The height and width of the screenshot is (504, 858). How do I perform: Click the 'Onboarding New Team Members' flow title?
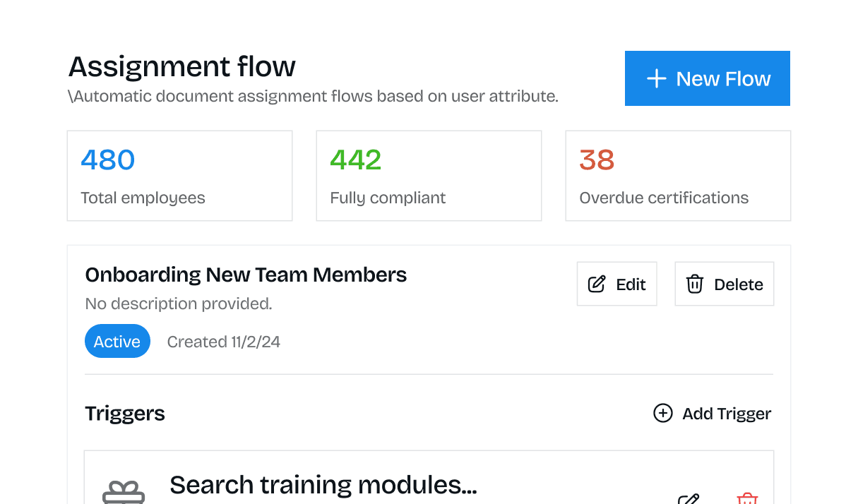pos(246,275)
